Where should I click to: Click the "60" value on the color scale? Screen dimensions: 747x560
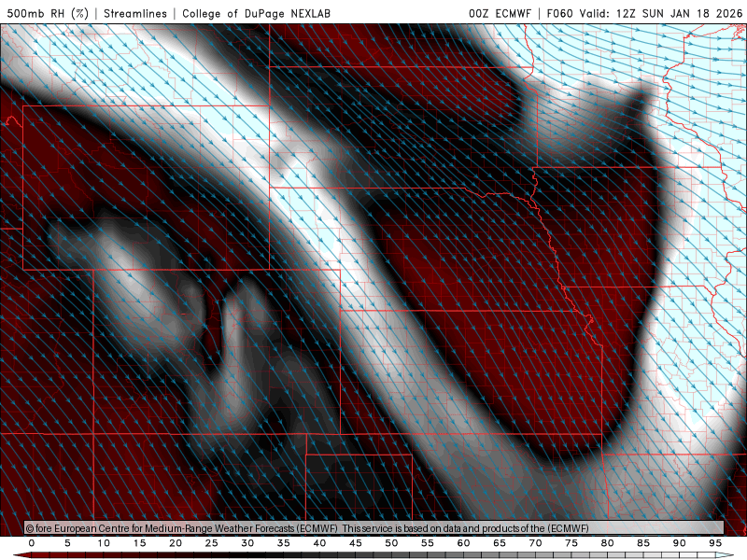tap(463, 543)
